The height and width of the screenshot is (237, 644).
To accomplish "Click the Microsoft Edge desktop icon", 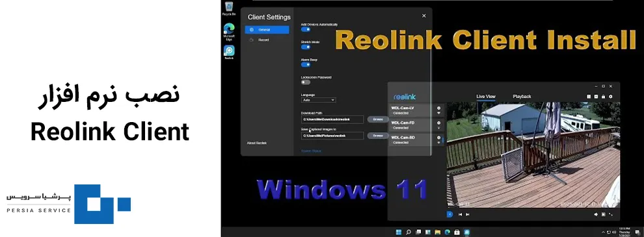I will click(229, 31).
